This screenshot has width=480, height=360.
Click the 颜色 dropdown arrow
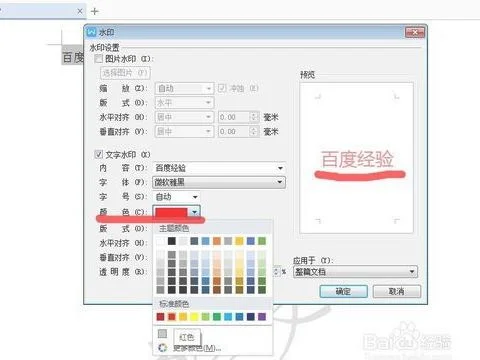(x=194, y=212)
